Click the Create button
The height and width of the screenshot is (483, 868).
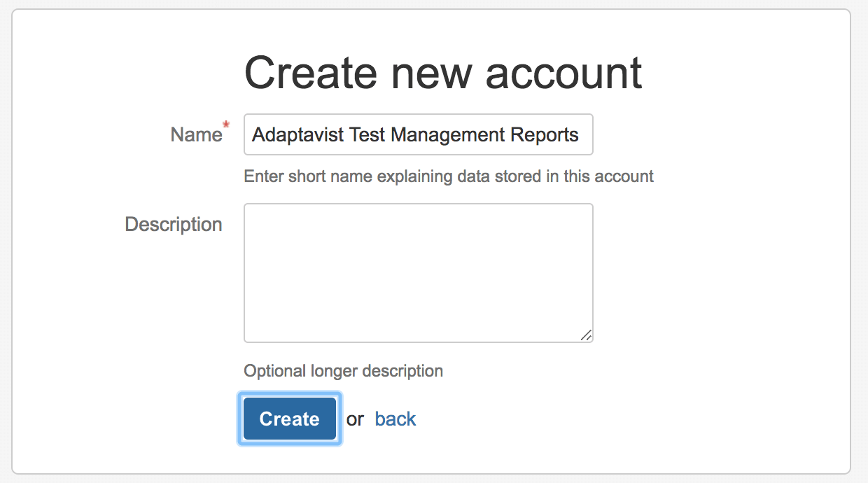coord(290,419)
